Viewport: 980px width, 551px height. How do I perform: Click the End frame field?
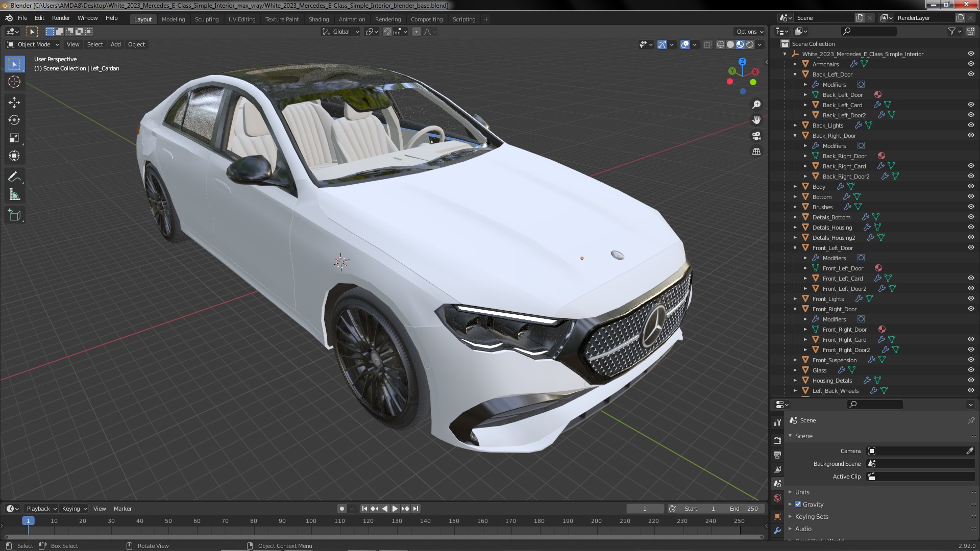(745, 509)
